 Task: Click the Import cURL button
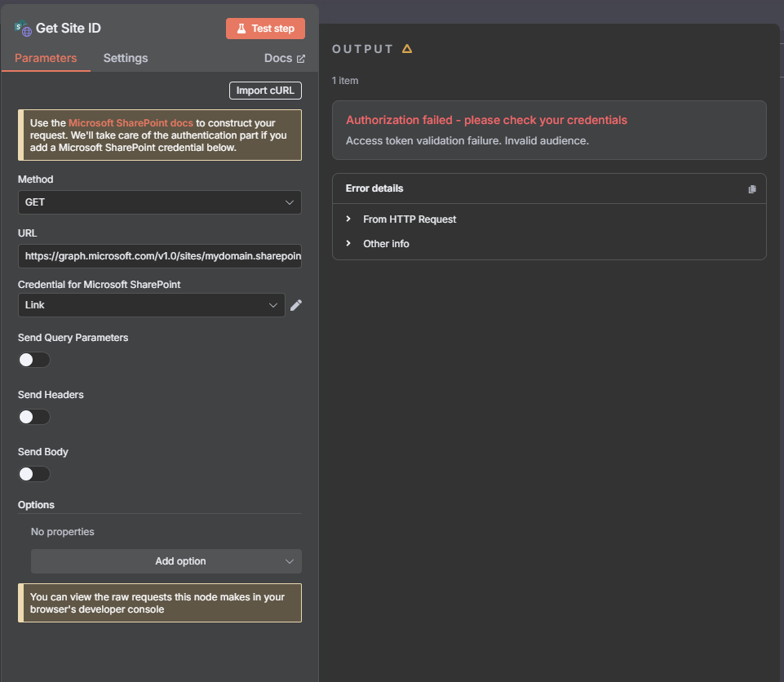point(265,91)
